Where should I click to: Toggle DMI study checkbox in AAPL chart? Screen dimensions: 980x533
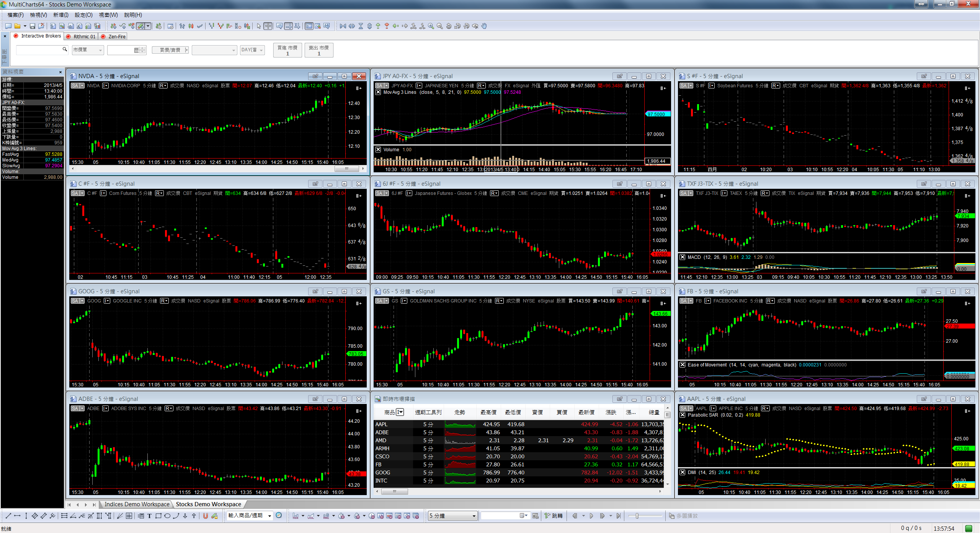click(683, 473)
